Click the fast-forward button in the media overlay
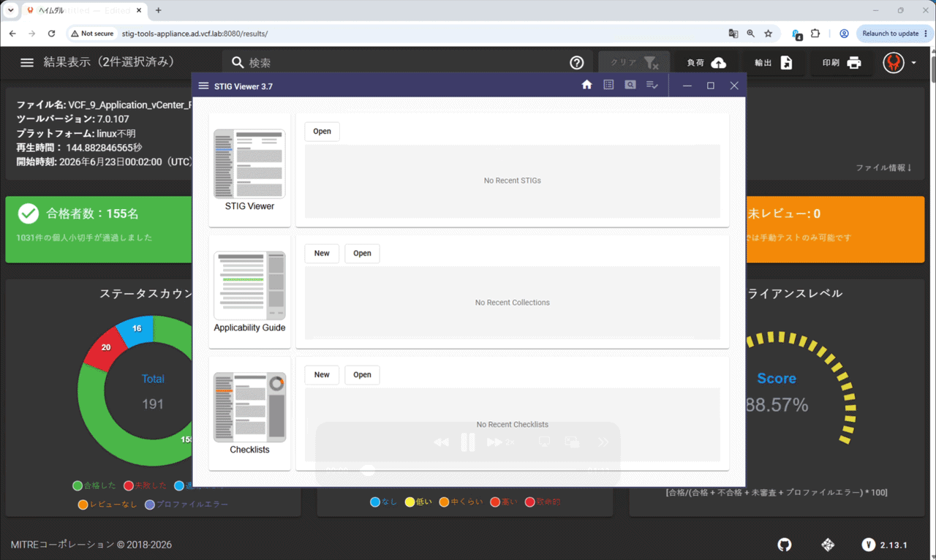936x560 pixels. pos(495,442)
